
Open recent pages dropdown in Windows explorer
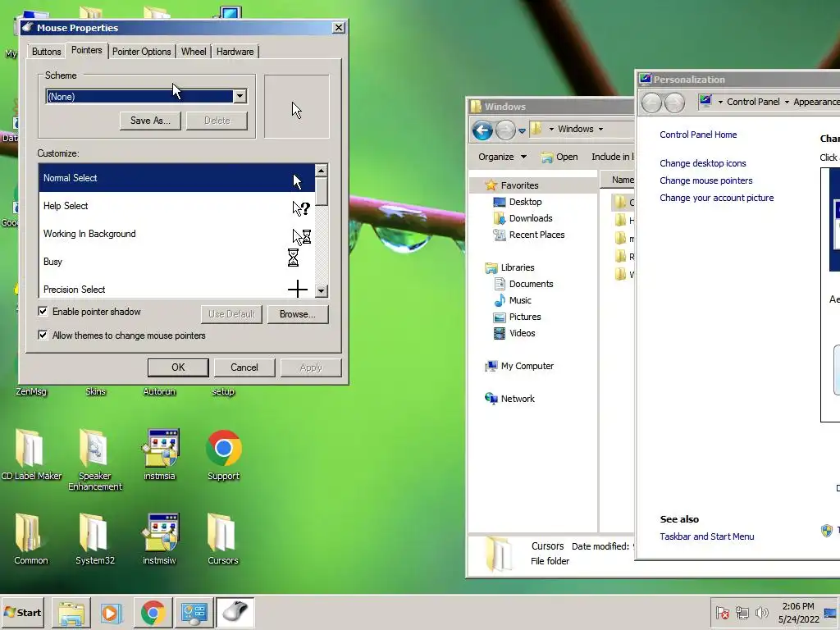click(x=522, y=130)
